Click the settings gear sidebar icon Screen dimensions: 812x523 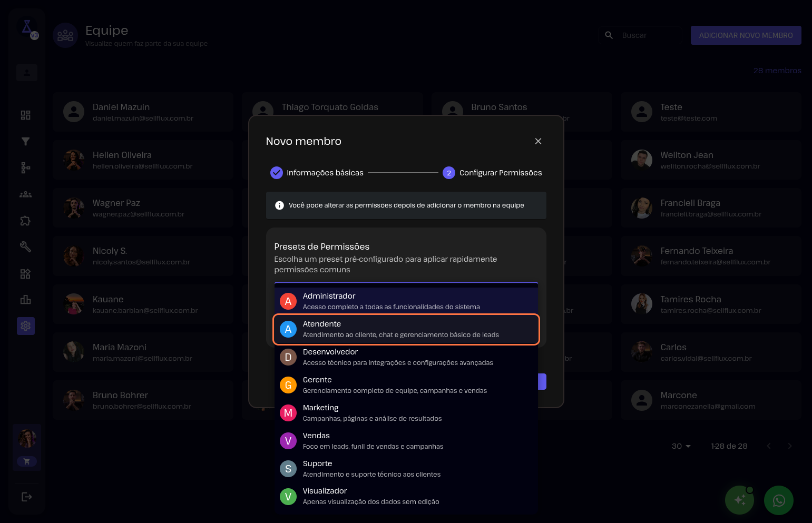click(x=25, y=326)
